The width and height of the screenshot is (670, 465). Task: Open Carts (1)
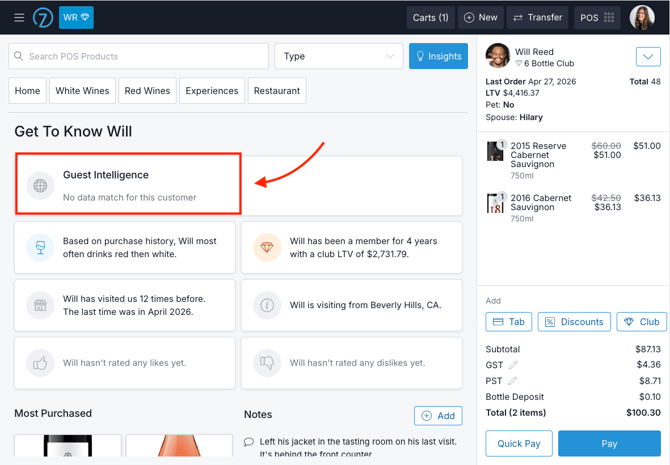click(x=430, y=18)
